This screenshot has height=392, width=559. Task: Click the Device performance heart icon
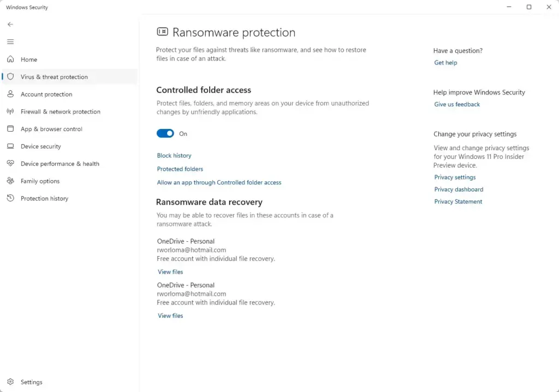pyautogui.click(x=10, y=163)
